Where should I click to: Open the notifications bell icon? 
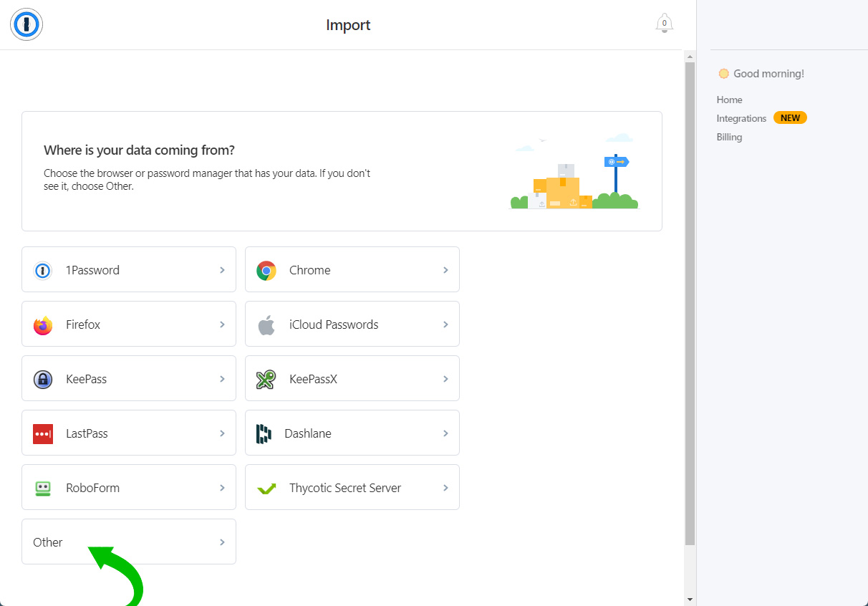pyautogui.click(x=664, y=24)
